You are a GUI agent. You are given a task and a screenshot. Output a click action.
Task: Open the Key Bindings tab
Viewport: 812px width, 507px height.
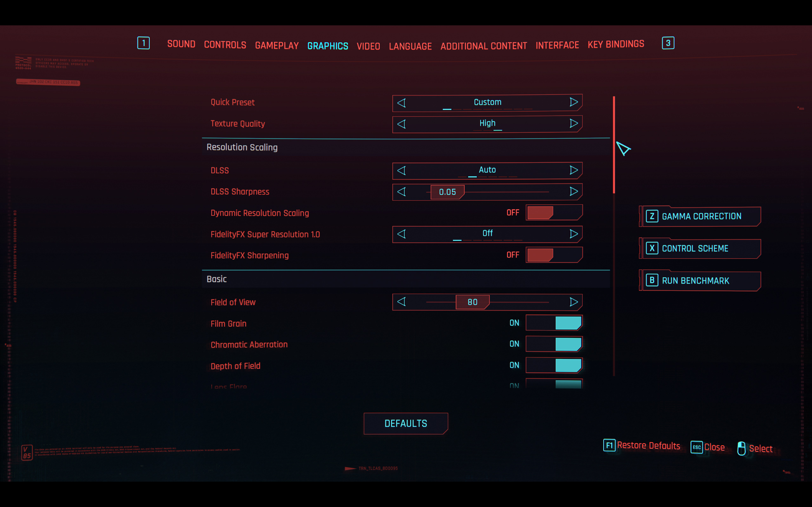[616, 44]
